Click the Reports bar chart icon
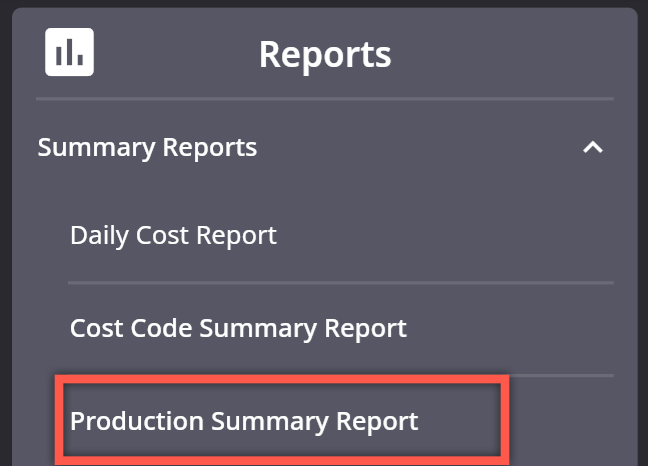 tap(69, 52)
